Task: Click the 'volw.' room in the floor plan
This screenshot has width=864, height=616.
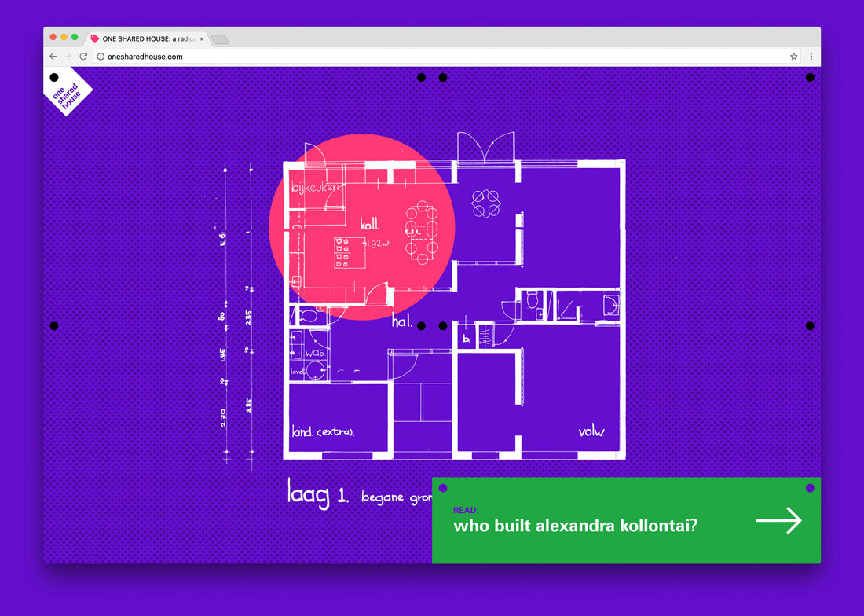Action: [591, 431]
